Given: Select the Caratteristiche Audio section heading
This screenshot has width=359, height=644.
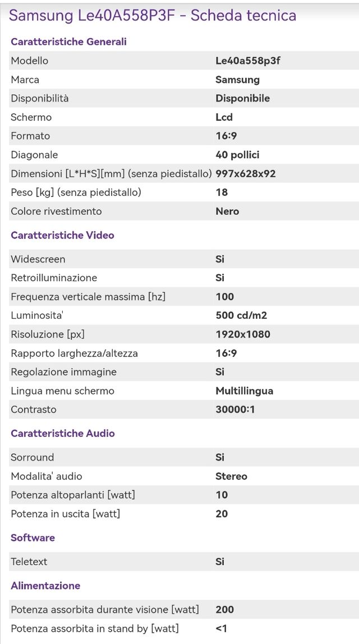Looking at the screenshot, I should coord(63,433).
